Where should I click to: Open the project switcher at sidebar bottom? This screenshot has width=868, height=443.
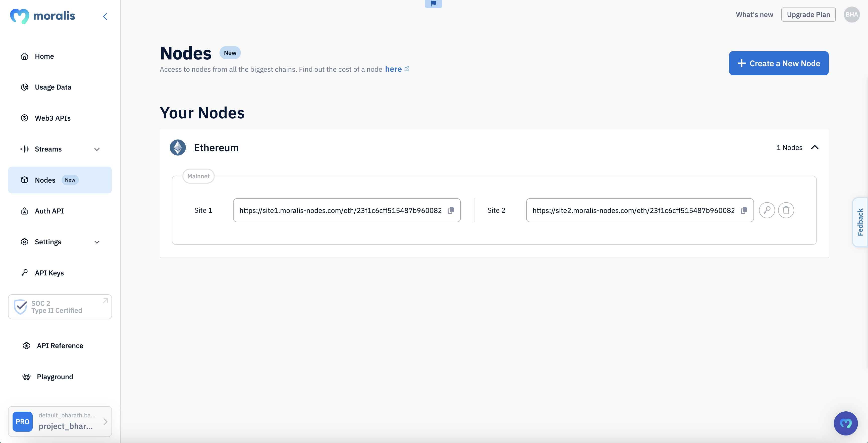(60, 421)
